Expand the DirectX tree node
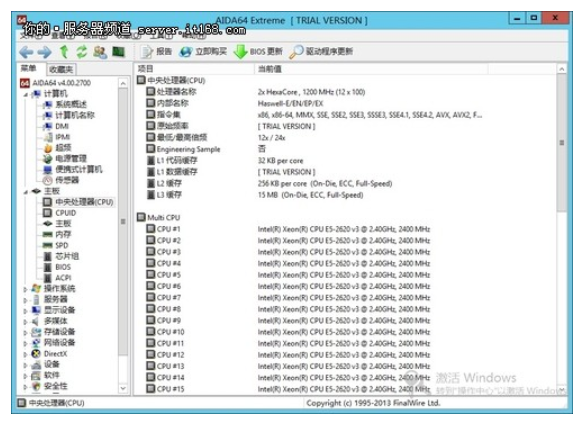Viewport: 583px width, 424px height. 25,354
